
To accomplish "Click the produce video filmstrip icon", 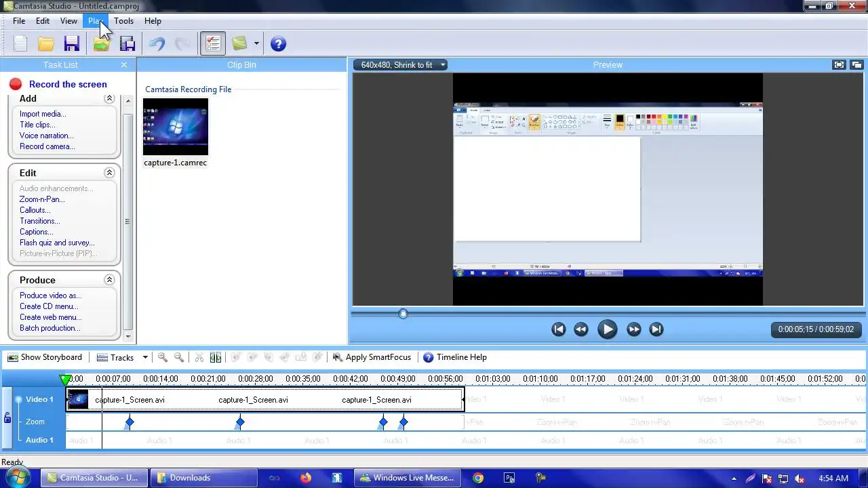I will pos(127,44).
